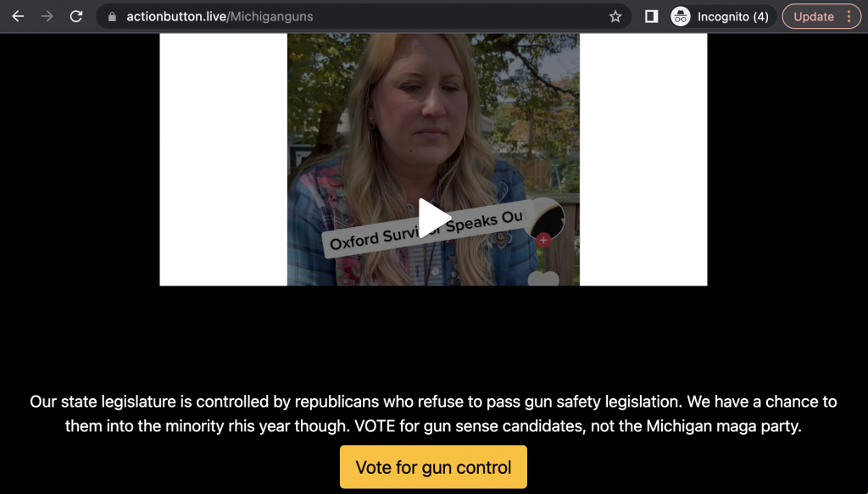Click the Update button in the toolbar
The height and width of the screenshot is (494, 868).
(x=814, y=17)
